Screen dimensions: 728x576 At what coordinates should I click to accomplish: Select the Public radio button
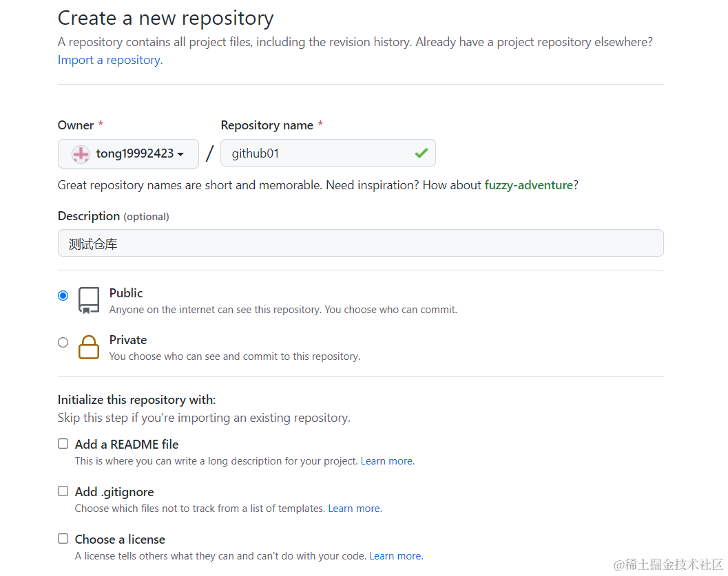[x=63, y=295]
